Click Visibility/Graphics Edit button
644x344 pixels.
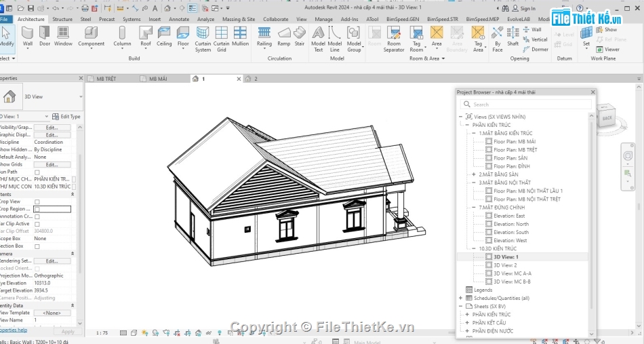[x=52, y=128]
